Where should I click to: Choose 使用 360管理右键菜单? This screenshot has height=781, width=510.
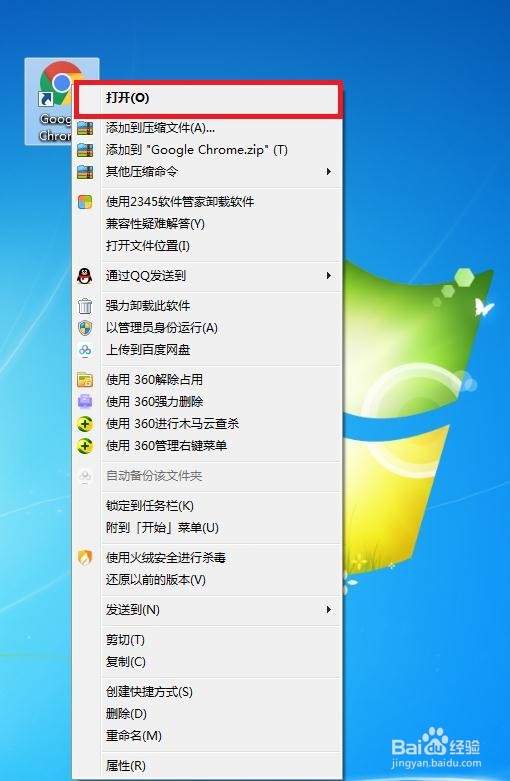tap(208, 446)
